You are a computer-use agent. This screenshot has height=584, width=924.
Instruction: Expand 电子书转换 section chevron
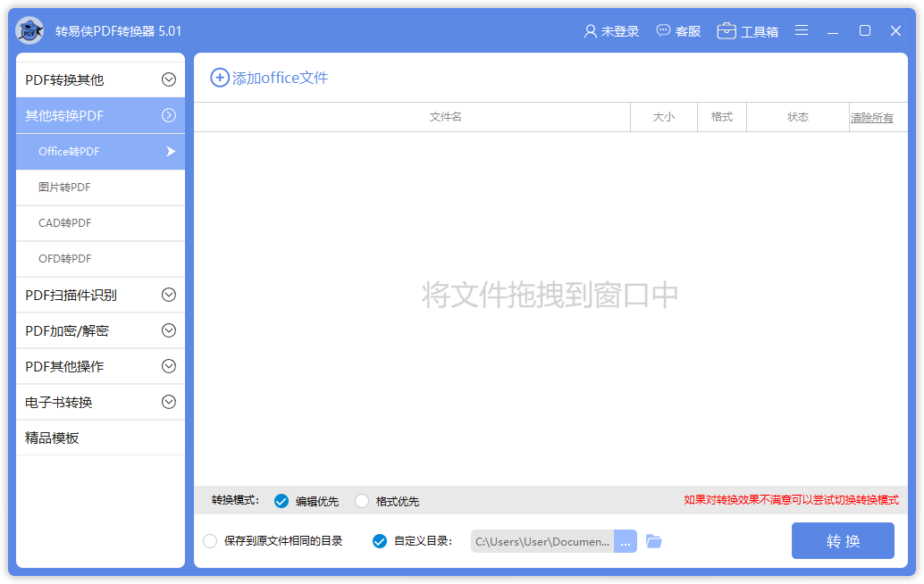(169, 402)
